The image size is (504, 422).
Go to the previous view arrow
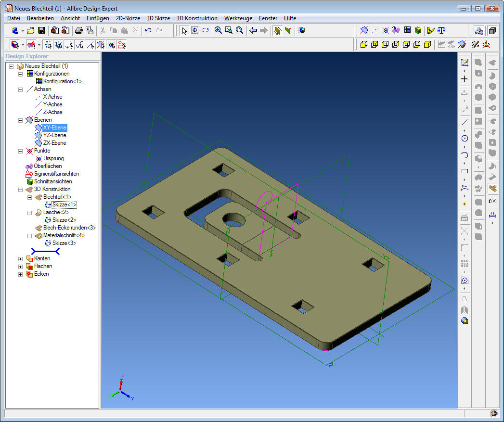click(253, 30)
